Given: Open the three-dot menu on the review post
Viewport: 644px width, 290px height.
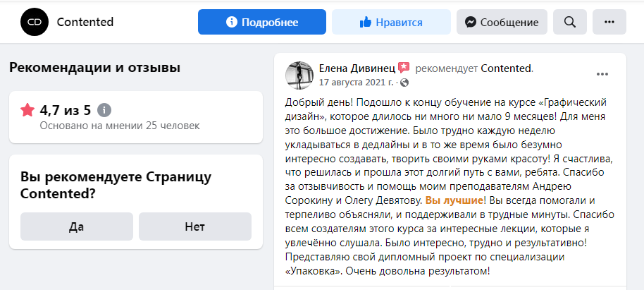Looking at the screenshot, I should 602,74.
